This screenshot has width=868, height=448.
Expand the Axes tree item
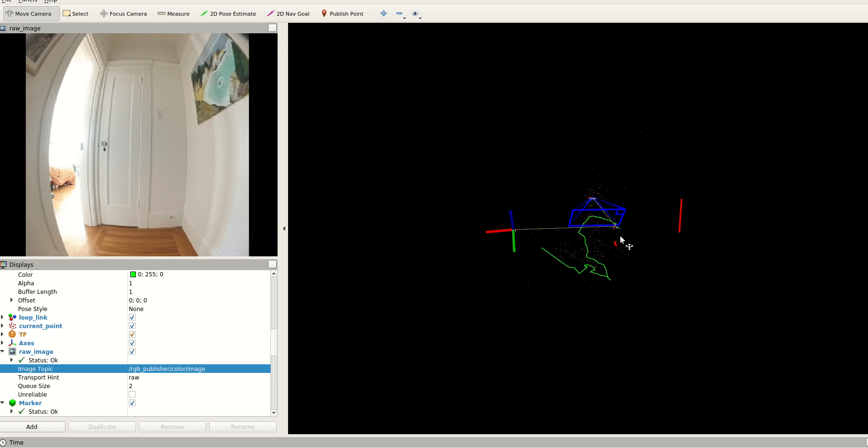[2, 343]
